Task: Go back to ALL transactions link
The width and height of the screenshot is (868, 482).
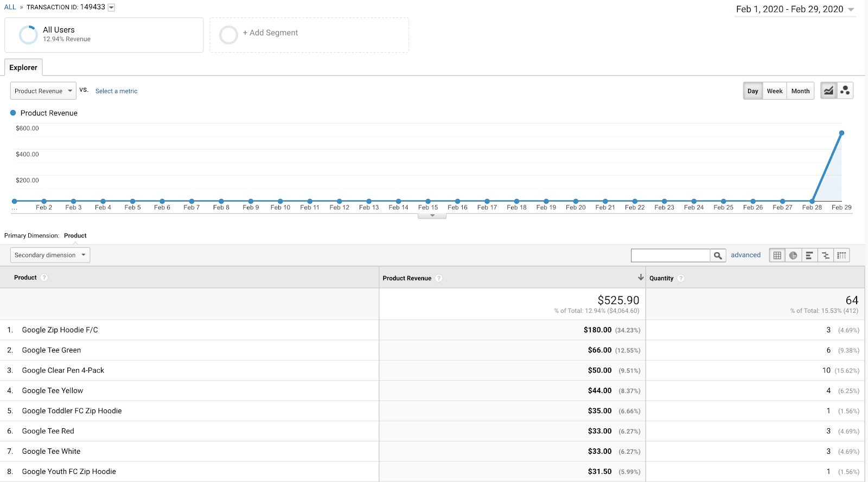Action: [x=10, y=7]
